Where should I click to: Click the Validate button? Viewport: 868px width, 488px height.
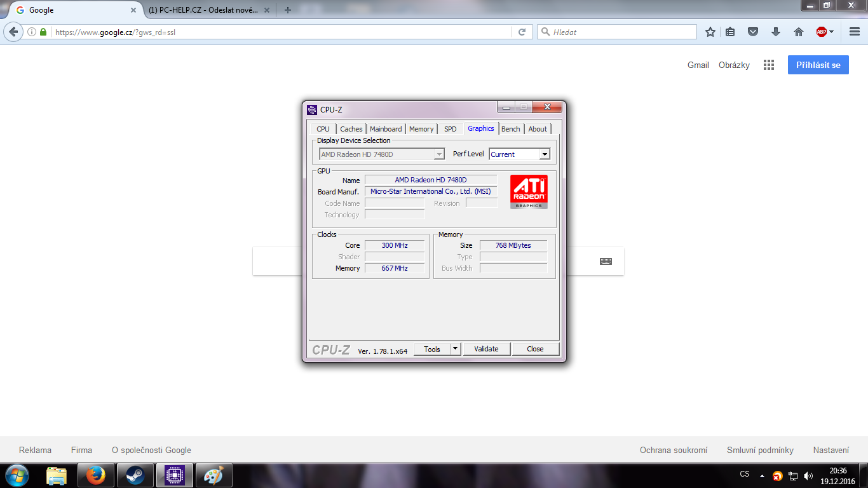tap(486, 349)
